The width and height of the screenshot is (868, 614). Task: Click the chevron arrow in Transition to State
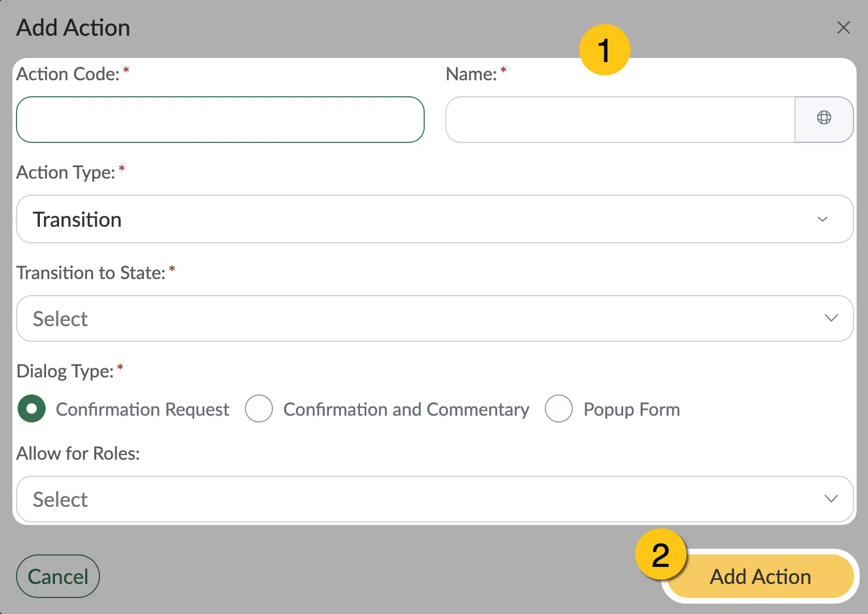[x=831, y=318]
